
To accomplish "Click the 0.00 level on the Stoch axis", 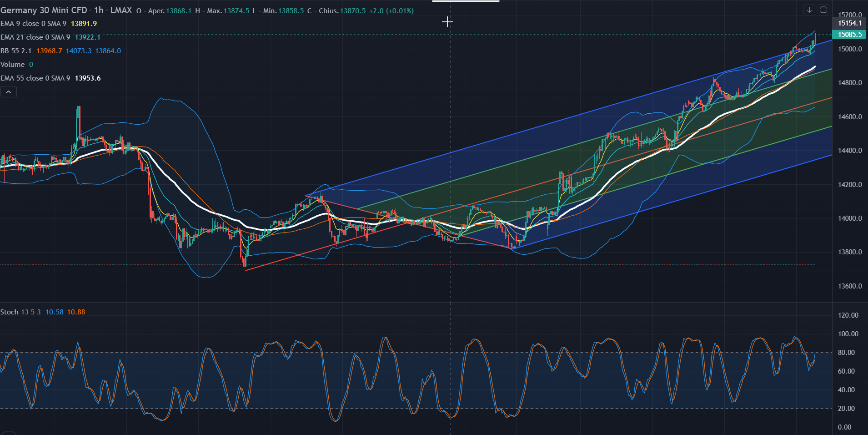I will click(844, 427).
